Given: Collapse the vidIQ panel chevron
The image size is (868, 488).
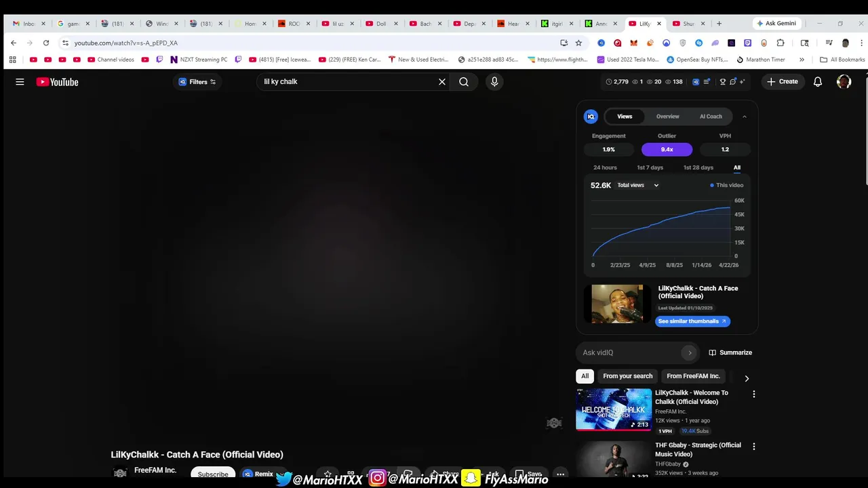Looking at the screenshot, I should point(744,117).
